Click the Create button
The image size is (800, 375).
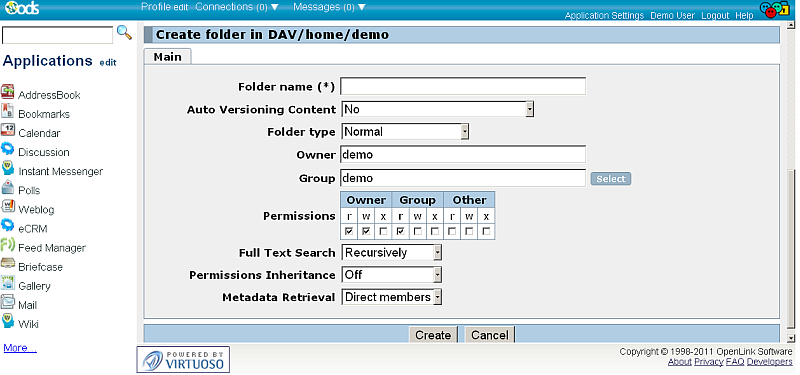point(433,335)
